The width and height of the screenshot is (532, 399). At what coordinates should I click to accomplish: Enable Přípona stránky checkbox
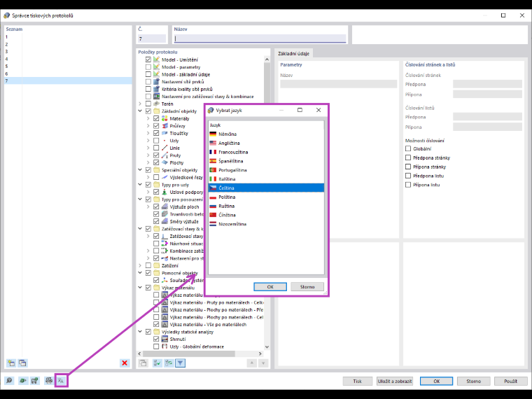pos(408,167)
